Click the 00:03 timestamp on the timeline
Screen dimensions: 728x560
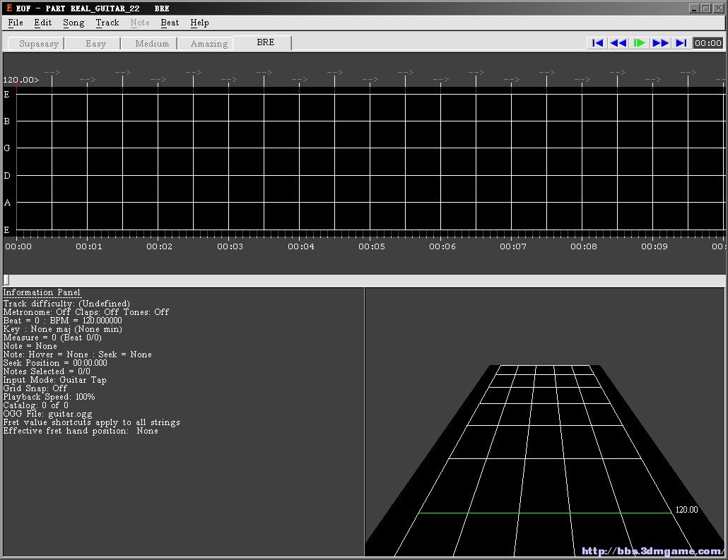pos(230,246)
